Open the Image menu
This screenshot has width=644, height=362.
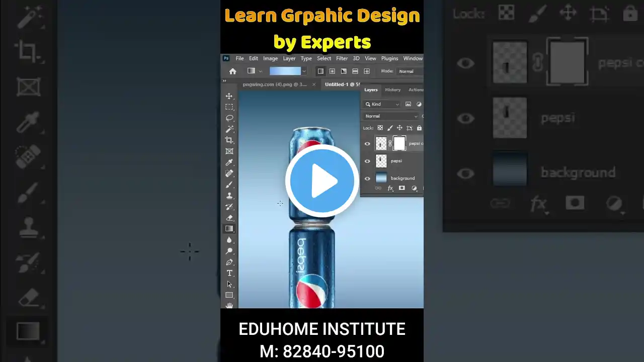pos(270,58)
